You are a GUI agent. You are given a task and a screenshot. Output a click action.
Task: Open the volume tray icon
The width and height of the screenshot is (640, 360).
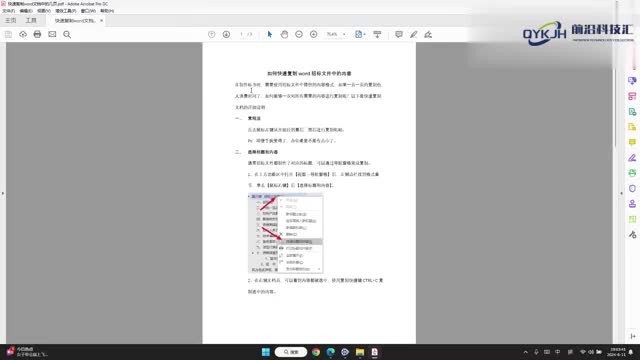(591, 352)
